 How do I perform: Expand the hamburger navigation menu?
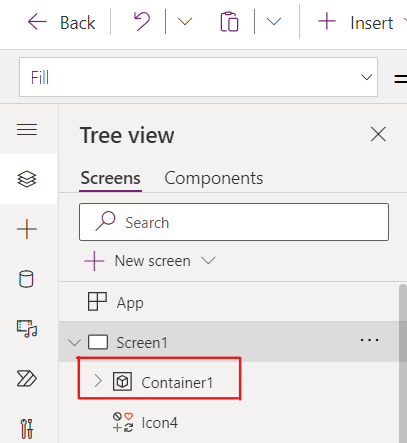pyautogui.click(x=27, y=129)
